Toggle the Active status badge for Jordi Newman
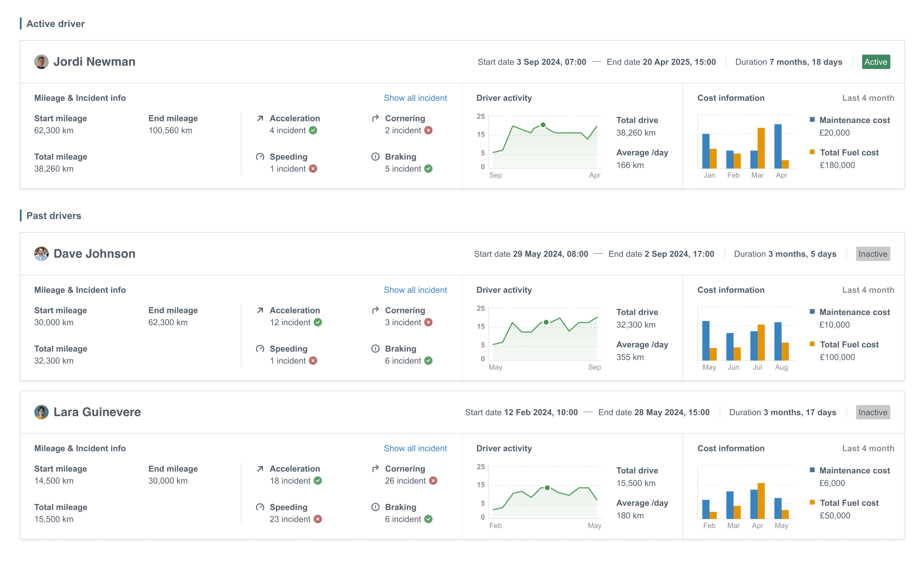This screenshot has width=924, height=570. 876,62
